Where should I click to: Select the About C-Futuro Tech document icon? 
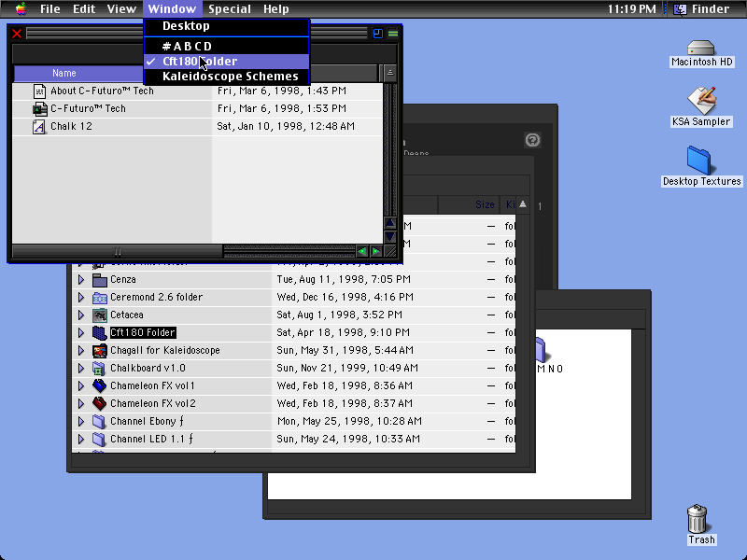point(39,91)
